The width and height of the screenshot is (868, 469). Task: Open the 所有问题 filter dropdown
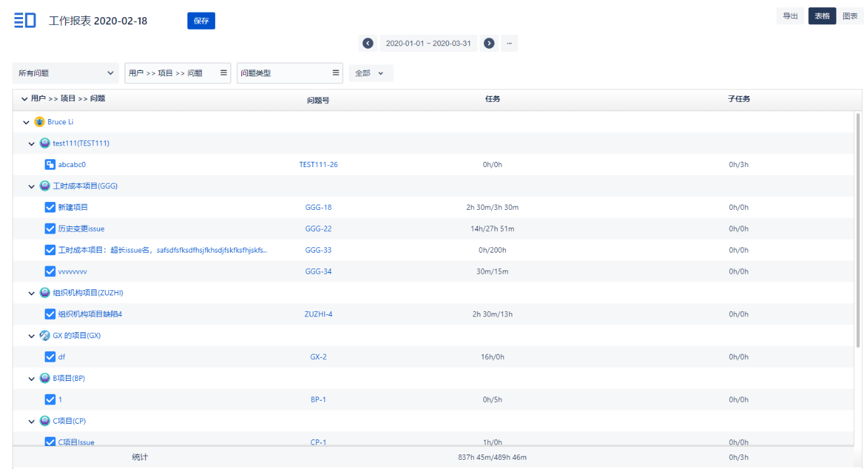click(66, 73)
